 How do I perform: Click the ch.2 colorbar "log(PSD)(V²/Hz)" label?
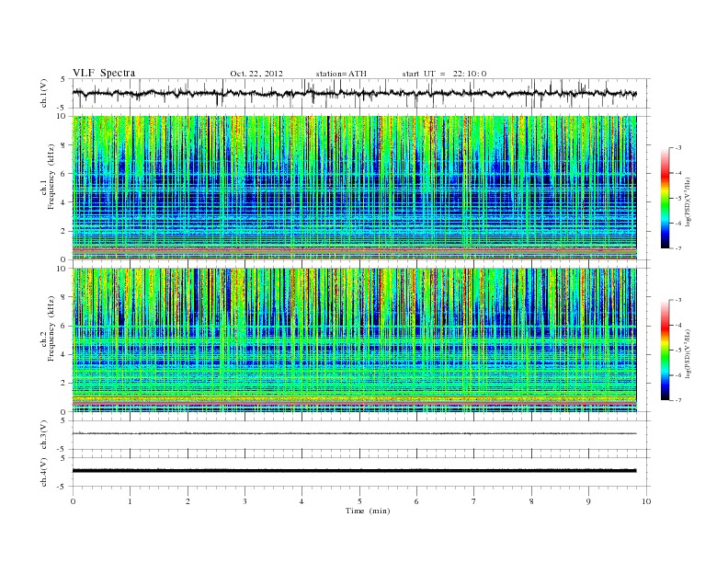(688, 353)
